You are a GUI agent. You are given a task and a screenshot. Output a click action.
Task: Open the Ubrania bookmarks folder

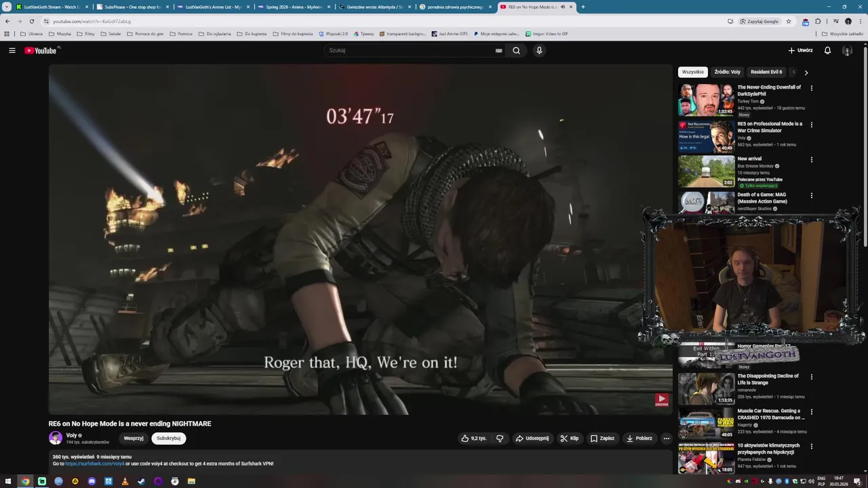[x=31, y=33]
